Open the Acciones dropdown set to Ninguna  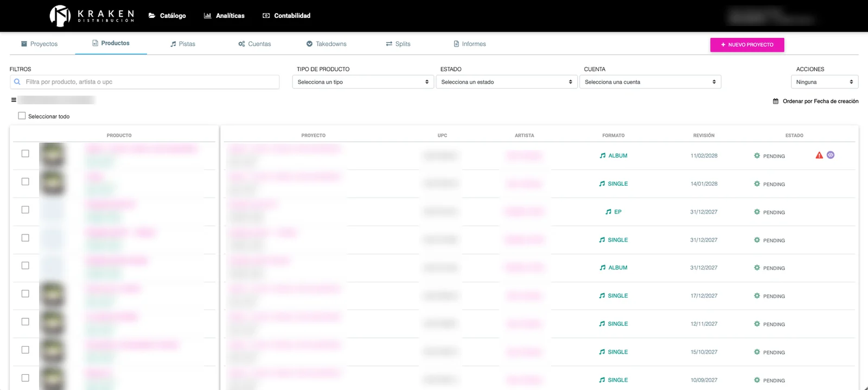[x=825, y=82]
